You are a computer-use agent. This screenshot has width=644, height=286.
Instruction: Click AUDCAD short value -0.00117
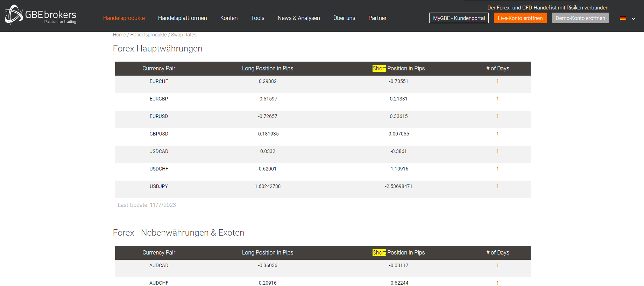point(399,265)
